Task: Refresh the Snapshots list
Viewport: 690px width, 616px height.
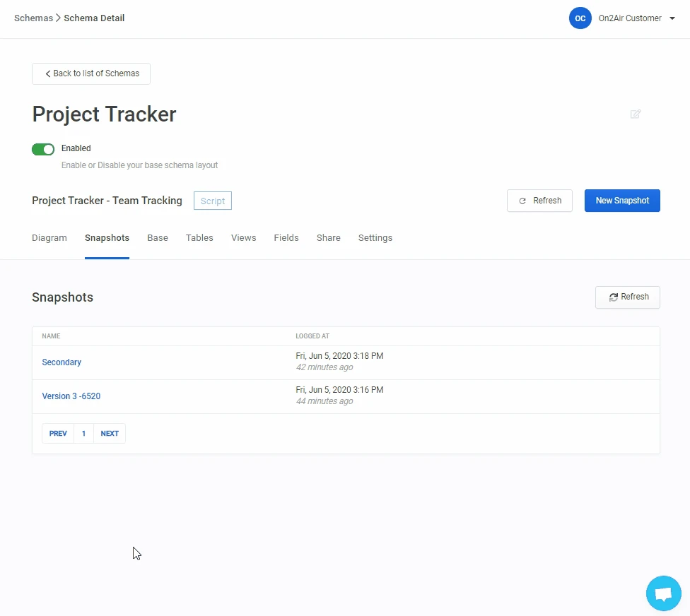Action: pyautogui.click(x=627, y=297)
